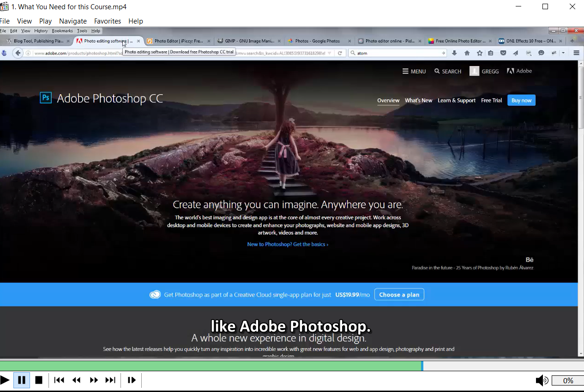The image size is (584, 392).
Task: Select the Overview page tab
Action: pyautogui.click(x=388, y=100)
